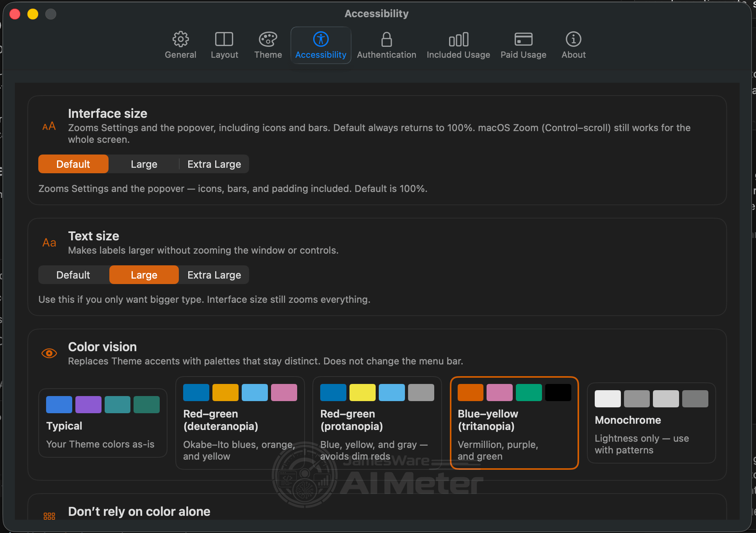Click the Accessibility window title
The width and height of the screenshot is (756, 533).
376,14
